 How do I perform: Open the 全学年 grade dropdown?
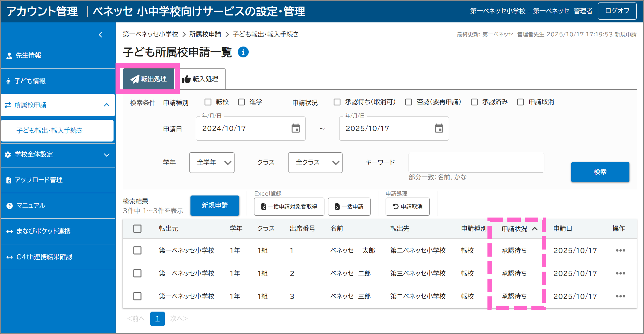click(211, 162)
